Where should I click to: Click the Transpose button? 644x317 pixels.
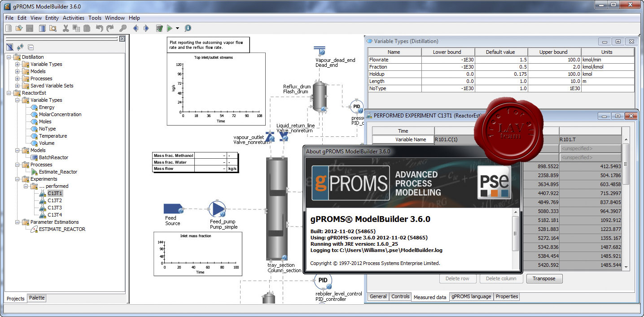point(544,278)
